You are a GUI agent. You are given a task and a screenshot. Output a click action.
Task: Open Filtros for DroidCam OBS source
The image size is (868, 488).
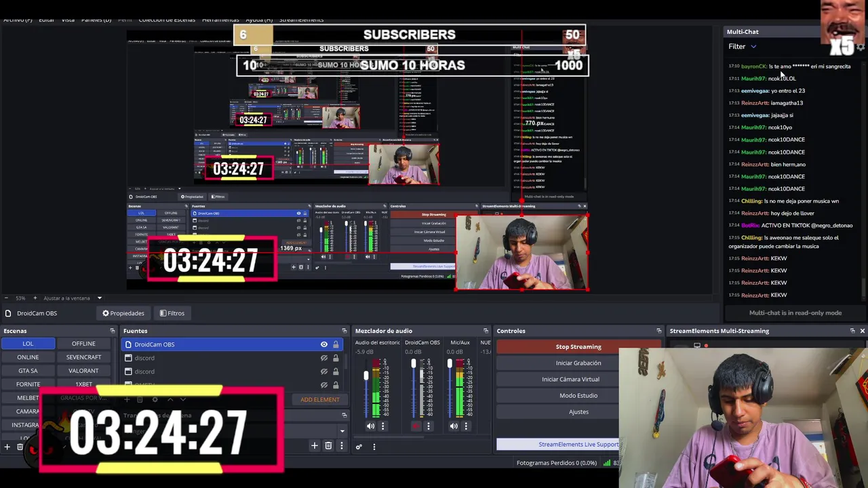click(x=172, y=313)
